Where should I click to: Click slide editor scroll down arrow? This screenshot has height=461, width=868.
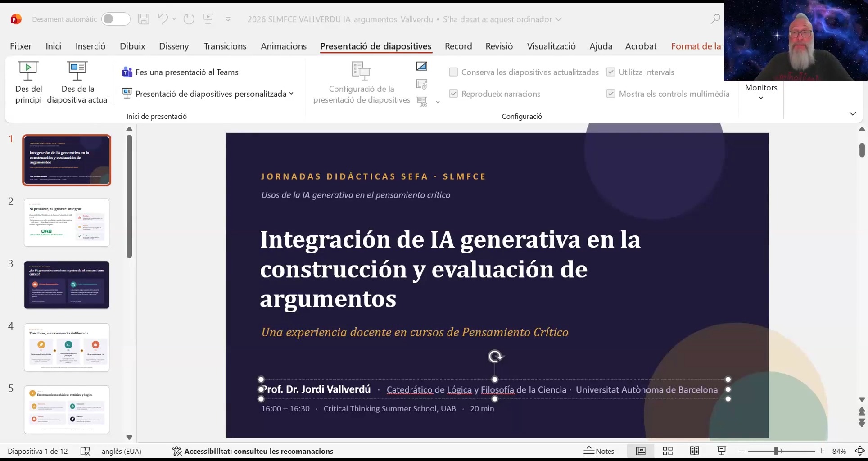pyautogui.click(x=862, y=399)
